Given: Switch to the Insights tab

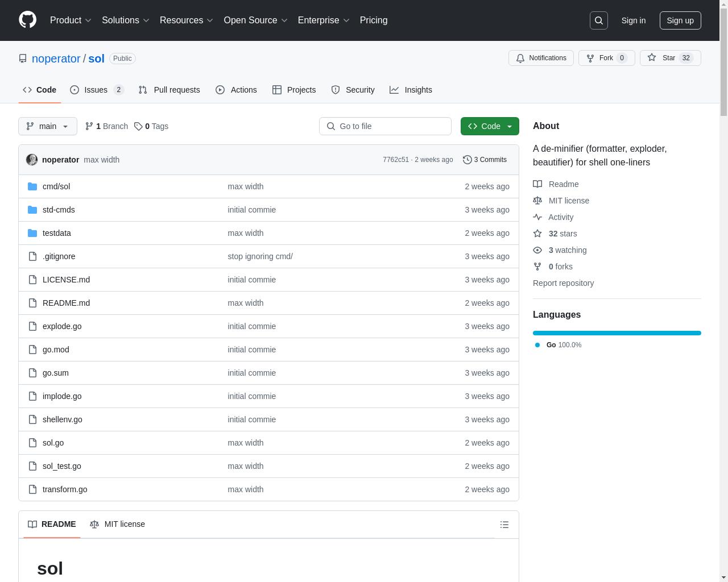Looking at the screenshot, I should (x=411, y=90).
